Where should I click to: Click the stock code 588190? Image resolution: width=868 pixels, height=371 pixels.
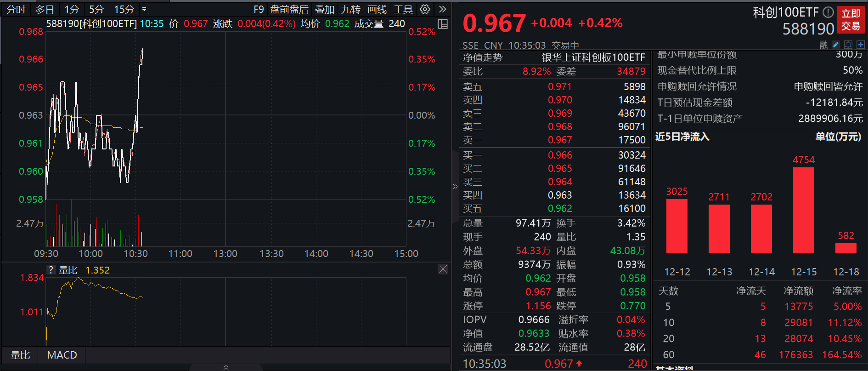click(x=808, y=29)
